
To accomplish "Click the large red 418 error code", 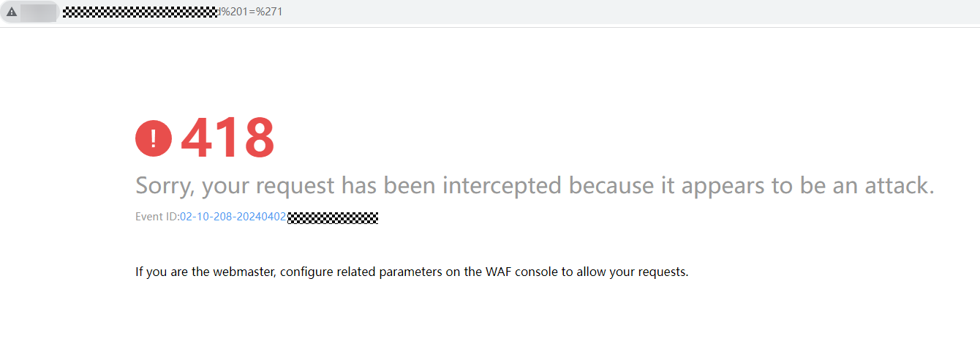I will (227, 137).
